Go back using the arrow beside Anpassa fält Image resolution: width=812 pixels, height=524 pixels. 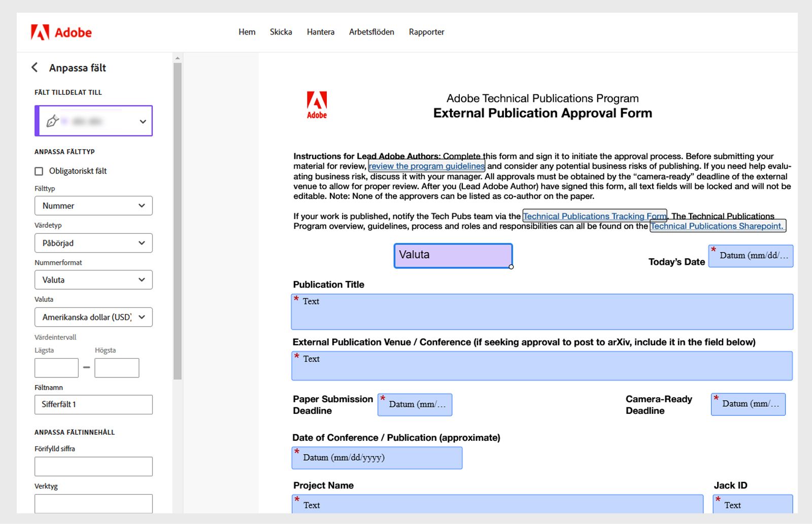coord(35,67)
